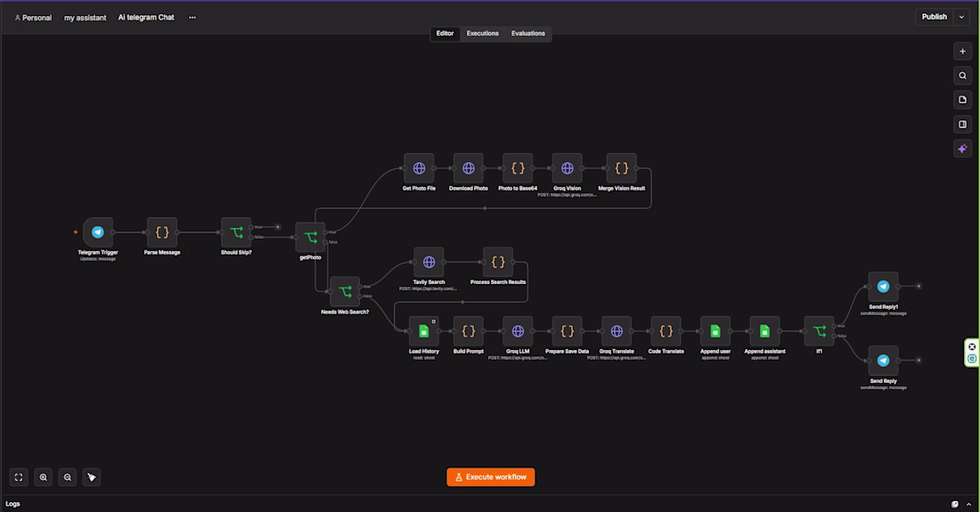Add node after Should Skip? true output
The image size is (980, 512).
pyautogui.click(x=278, y=227)
